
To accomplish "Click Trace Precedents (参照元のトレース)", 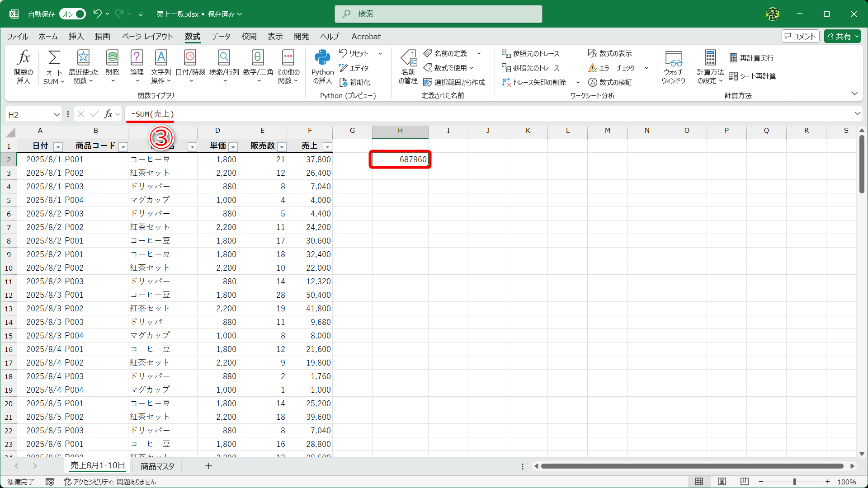I will (x=531, y=53).
